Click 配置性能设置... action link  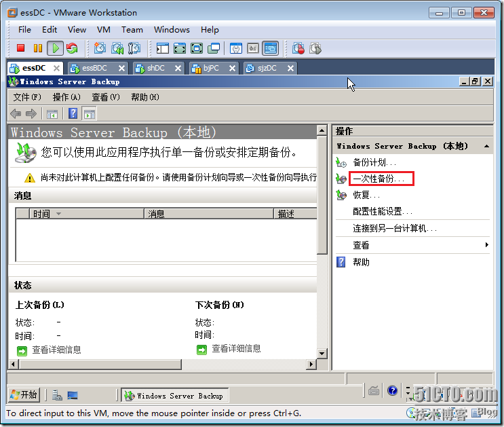[x=383, y=211]
